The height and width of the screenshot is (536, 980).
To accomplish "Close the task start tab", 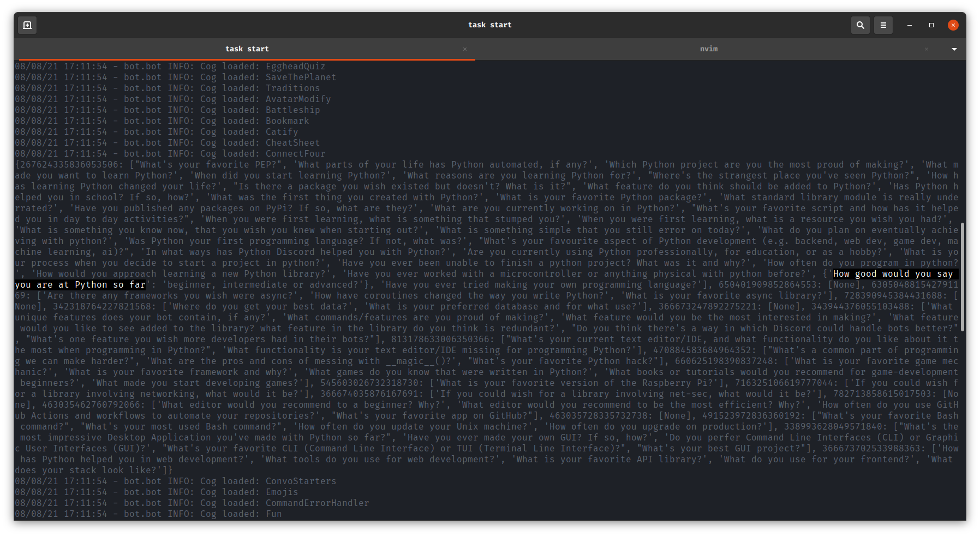I will pyautogui.click(x=465, y=49).
